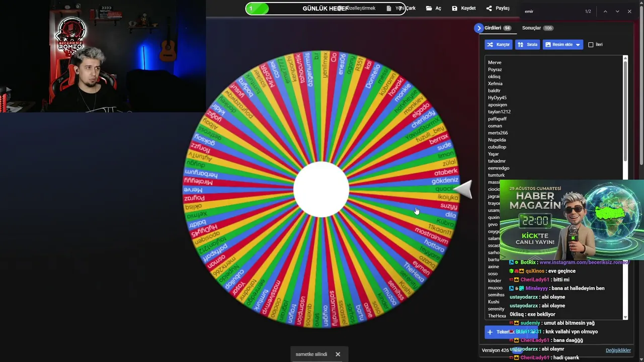Enable the İleri checkbox
This screenshot has width=644, height=362.
[591, 45]
